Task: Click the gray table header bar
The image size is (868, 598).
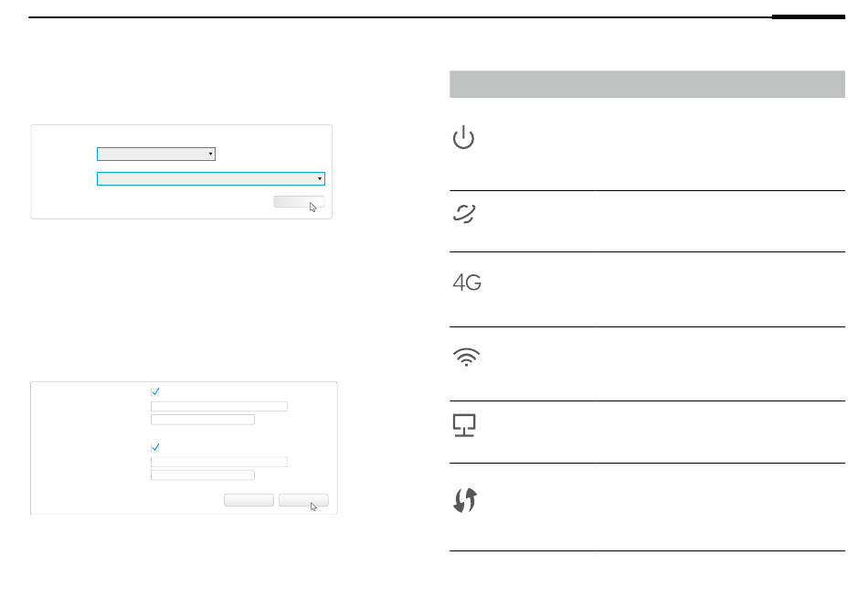Action: 647,84
